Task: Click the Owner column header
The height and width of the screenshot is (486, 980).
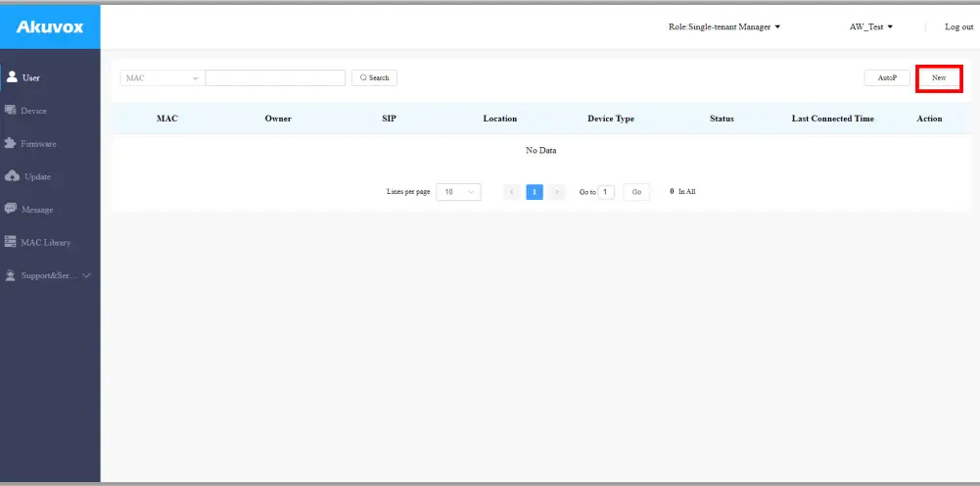Action: click(278, 119)
